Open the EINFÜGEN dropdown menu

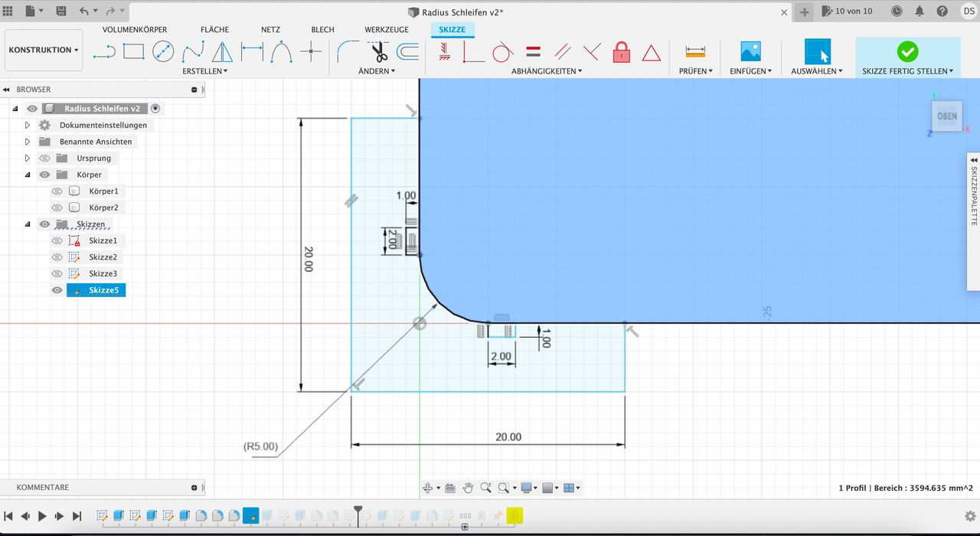(750, 71)
